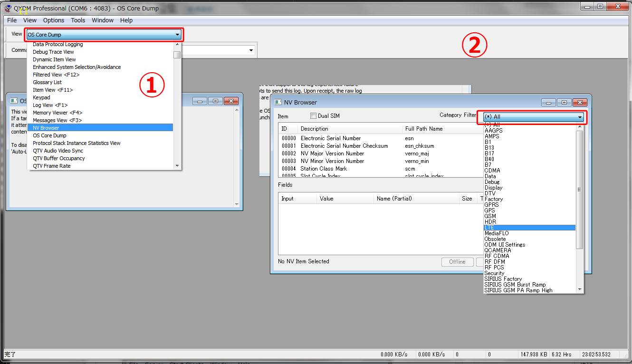Open the Tools menu
This screenshot has width=632, height=364.
click(x=78, y=20)
